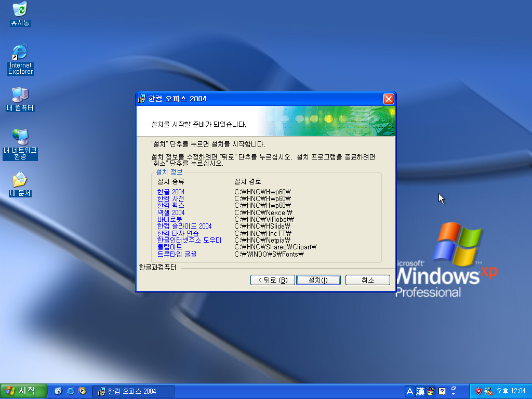532x399 pixels.
Task: Click the installer icon in dialog title bar
Action: (142, 99)
